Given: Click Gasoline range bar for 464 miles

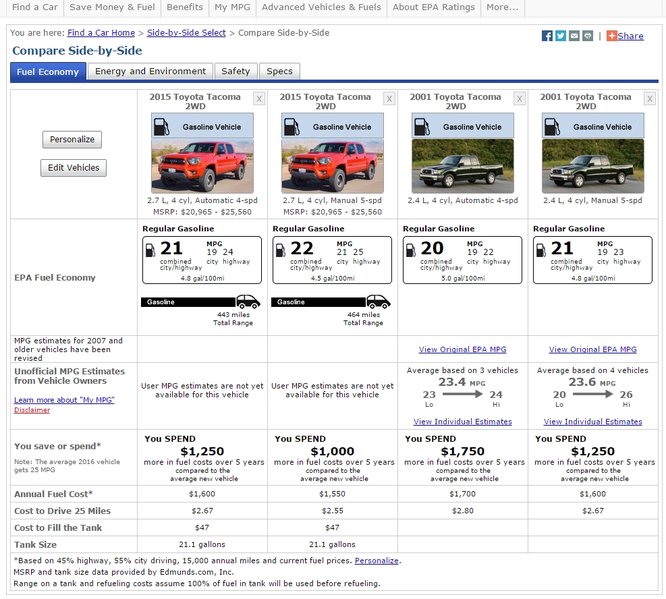Looking at the screenshot, I should [x=318, y=302].
